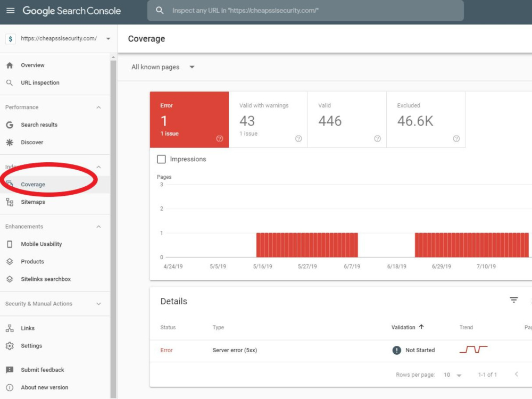Open the property selector dropdown
The image size is (532, 399).
tap(108, 39)
